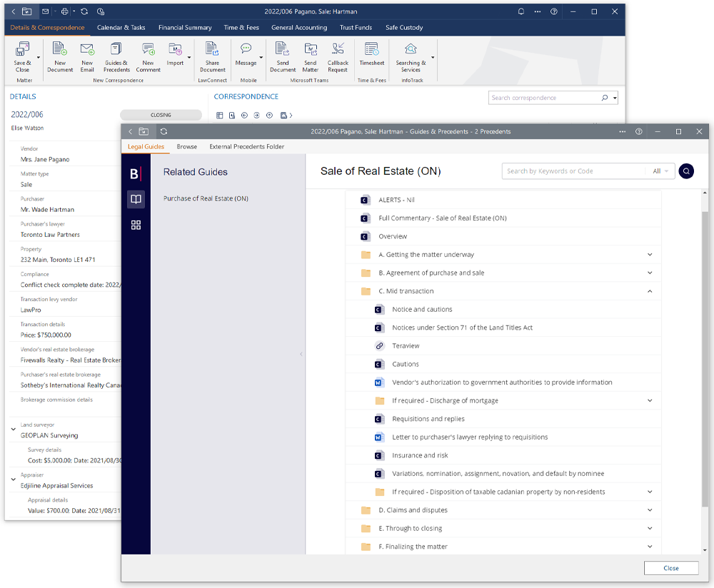
Task: Click the B logo in guides sidebar
Action: click(135, 174)
